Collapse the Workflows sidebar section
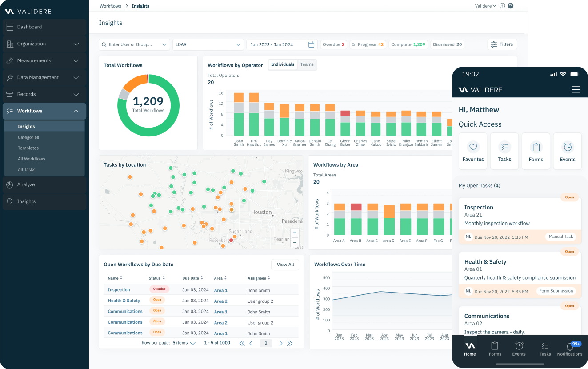Screen dimensions: 588x369 [x=76, y=111]
